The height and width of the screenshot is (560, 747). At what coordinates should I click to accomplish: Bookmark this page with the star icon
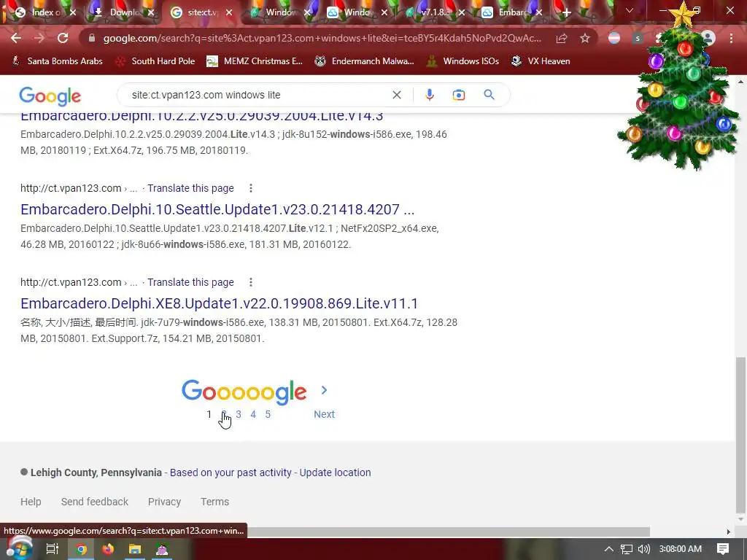point(585,39)
